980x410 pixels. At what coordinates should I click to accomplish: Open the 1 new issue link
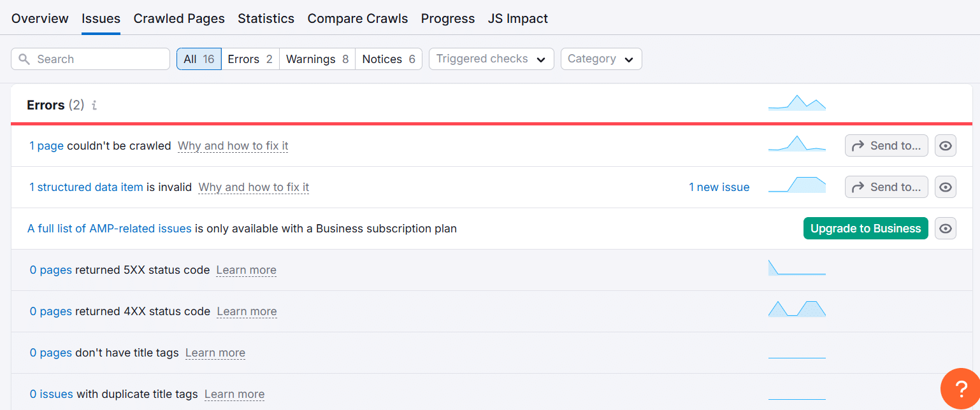click(719, 187)
